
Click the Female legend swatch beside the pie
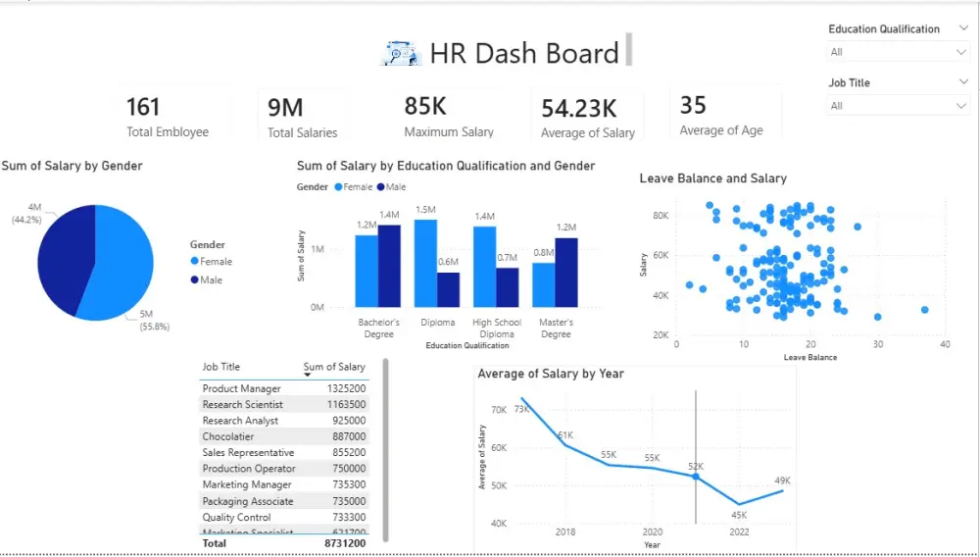click(194, 261)
